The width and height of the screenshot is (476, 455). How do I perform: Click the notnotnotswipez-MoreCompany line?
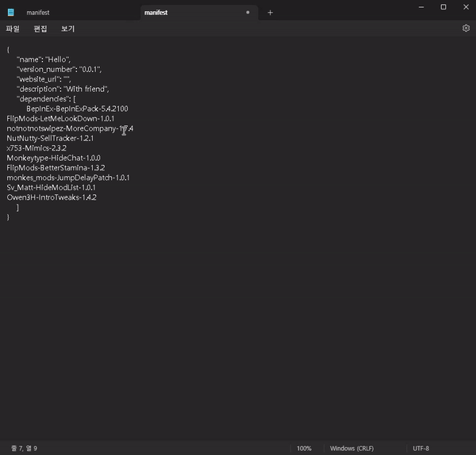(x=70, y=128)
